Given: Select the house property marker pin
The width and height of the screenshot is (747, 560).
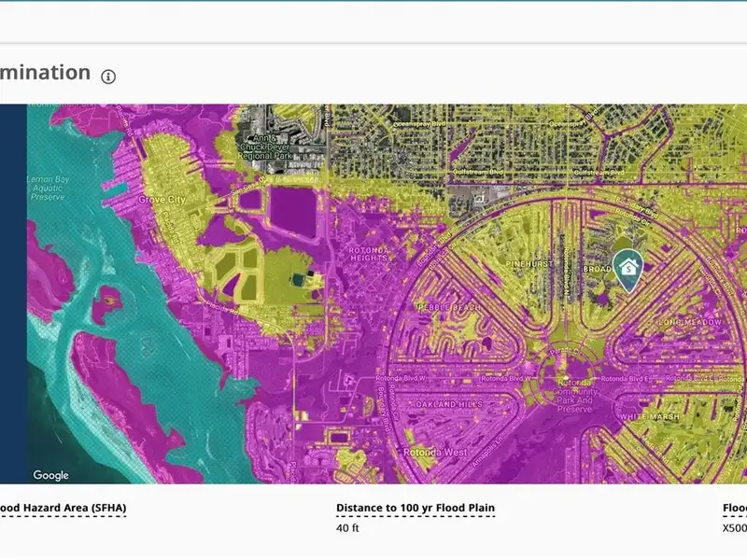Looking at the screenshot, I should (627, 268).
